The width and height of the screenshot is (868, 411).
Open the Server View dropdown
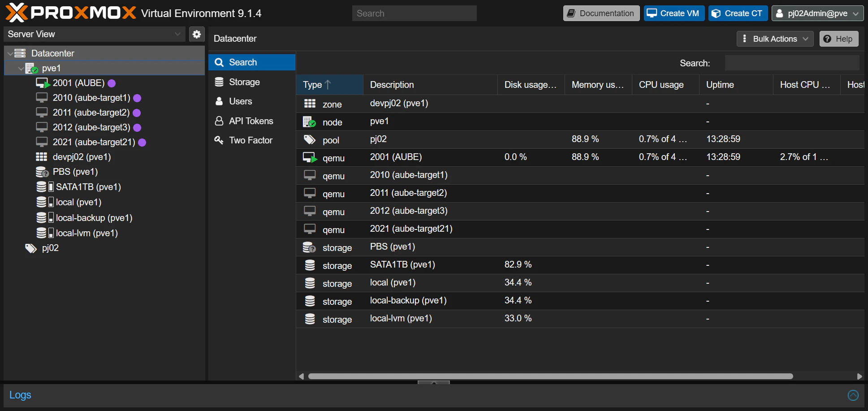tap(177, 34)
